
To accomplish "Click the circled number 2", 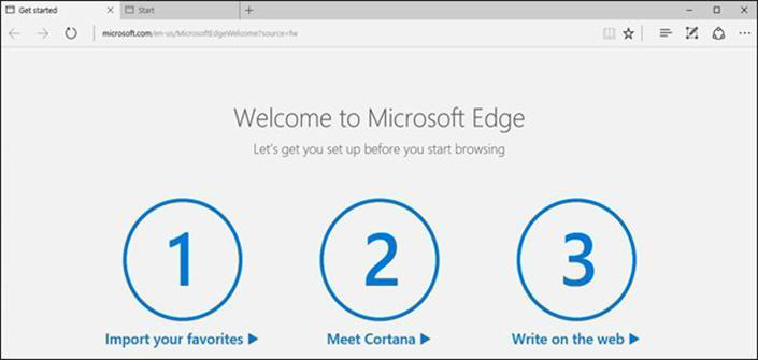I will (379, 259).
